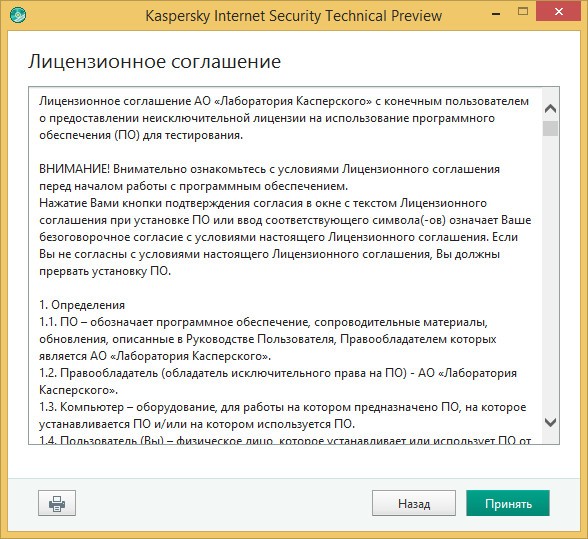The image size is (588, 539).
Task: Minimize the Kaspersky installer window
Action: coord(496,14)
